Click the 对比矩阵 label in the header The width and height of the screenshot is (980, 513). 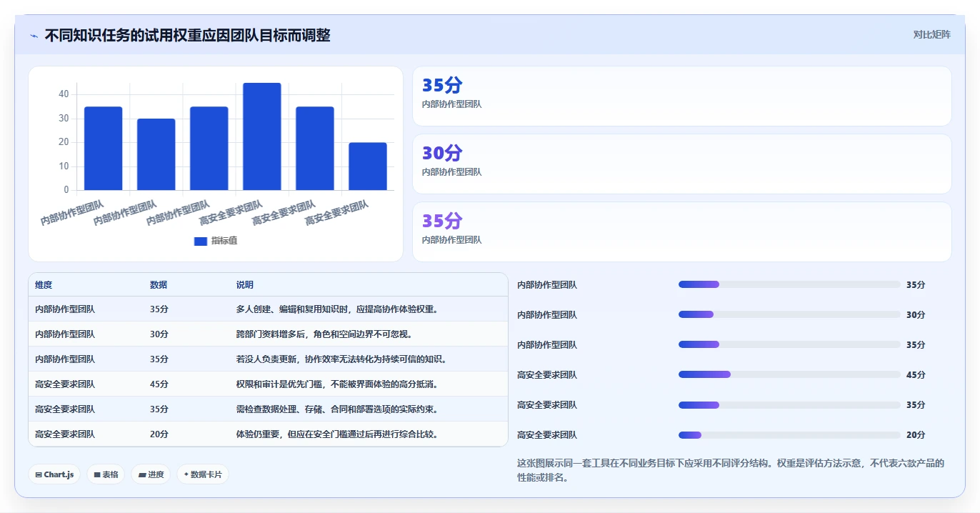pyautogui.click(x=931, y=34)
